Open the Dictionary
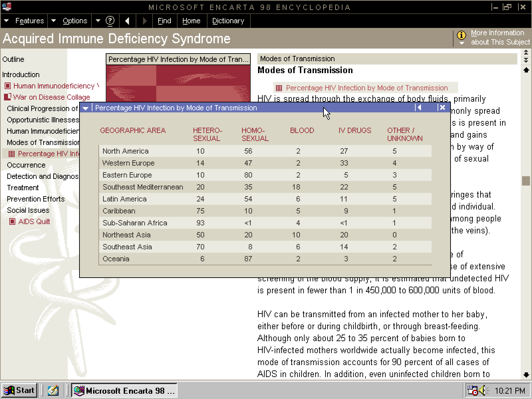This screenshot has width=532, height=399. [x=228, y=21]
